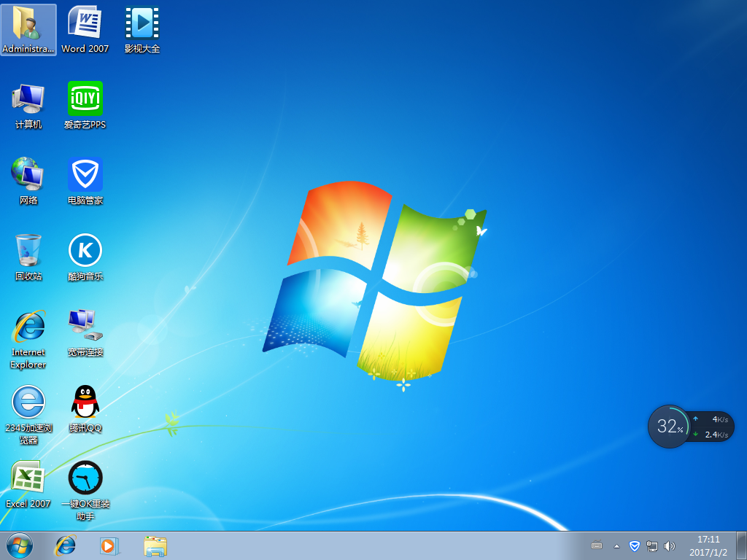Screen dimensions: 747x560
Task: Select the 电脑管家 shield desktop icon
Action: point(85,174)
